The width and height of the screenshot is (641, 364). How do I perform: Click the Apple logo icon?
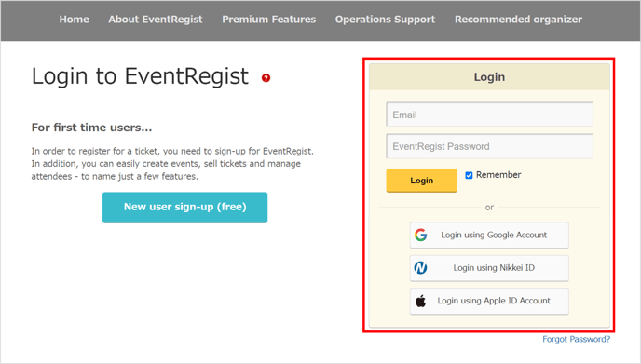point(421,301)
